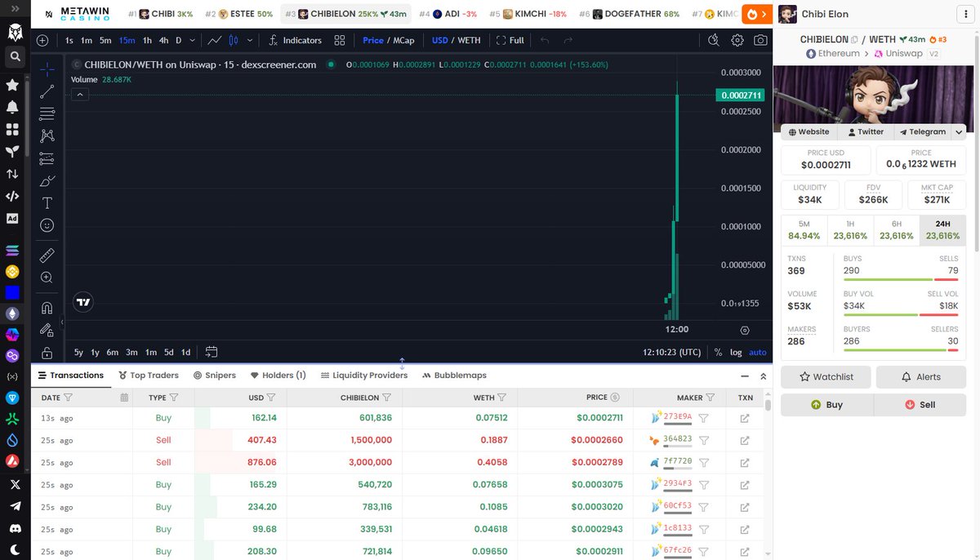Collapse the Volume indicator legend
This screenshot has height=560, width=980.
[79, 95]
